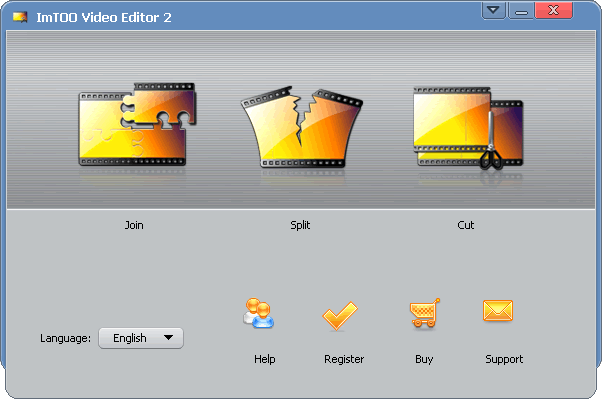Open the title bar dropdown arrow menu
This screenshot has height=399, width=602.
coord(493,10)
